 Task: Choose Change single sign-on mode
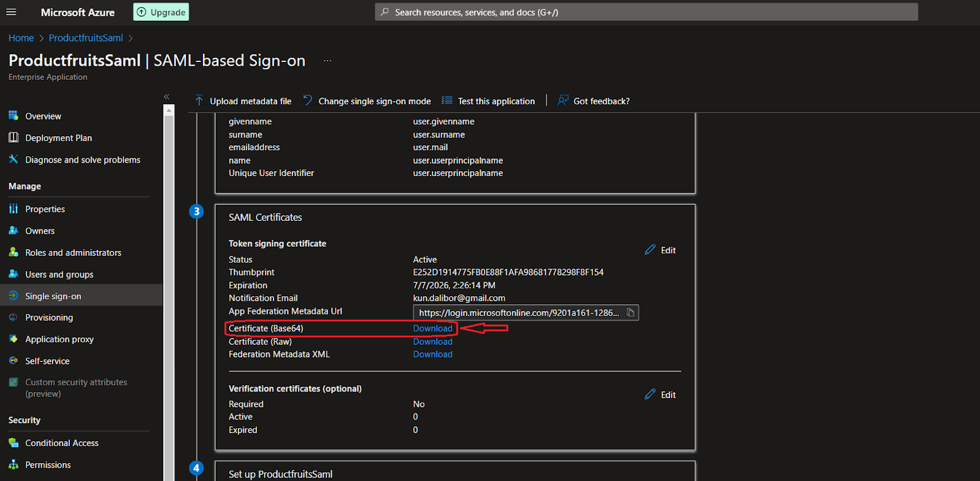point(375,101)
